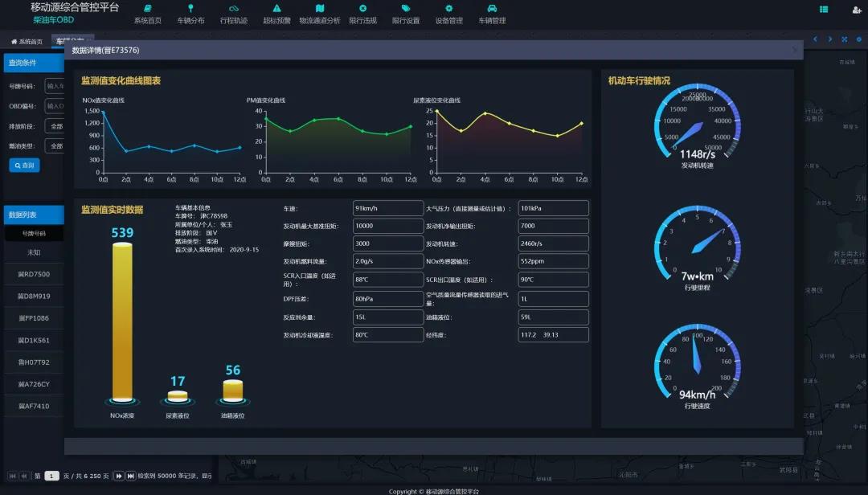The height and width of the screenshot is (495, 868).
Task: Click the page number input box
Action: click(x=52, y=476)
